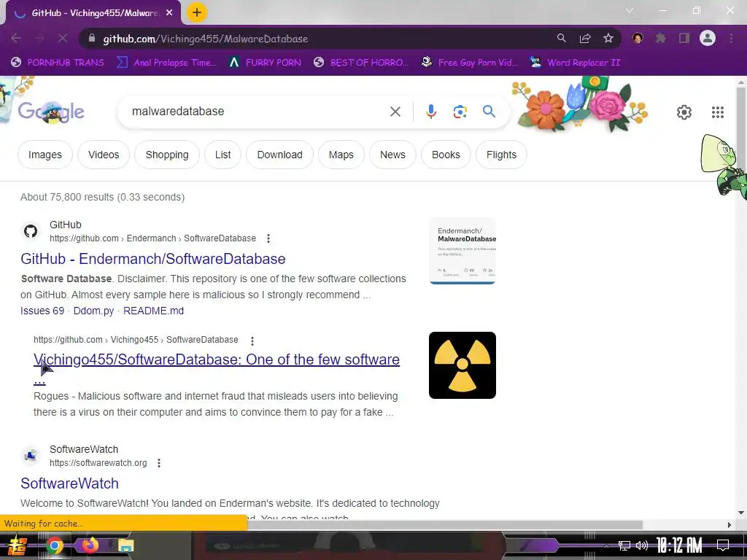Open the README.md sitelink
Viewport: 747px width, 560px height.
click(x=153, y=311)
